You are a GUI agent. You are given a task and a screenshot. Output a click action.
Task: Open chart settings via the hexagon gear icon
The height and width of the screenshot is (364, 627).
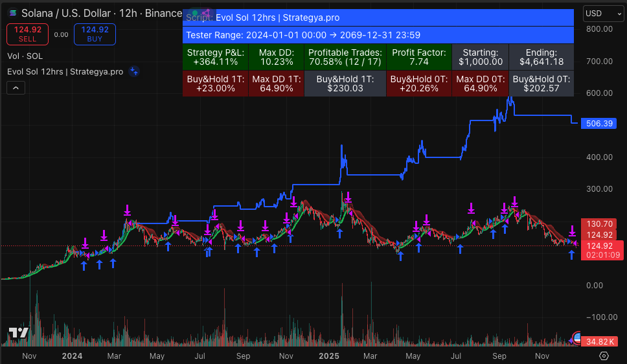click(604, 356)
